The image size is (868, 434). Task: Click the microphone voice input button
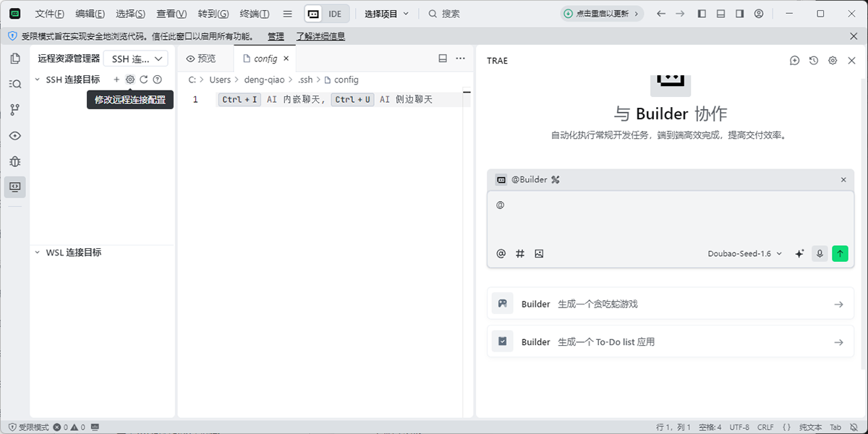click(x=820, y=254)
